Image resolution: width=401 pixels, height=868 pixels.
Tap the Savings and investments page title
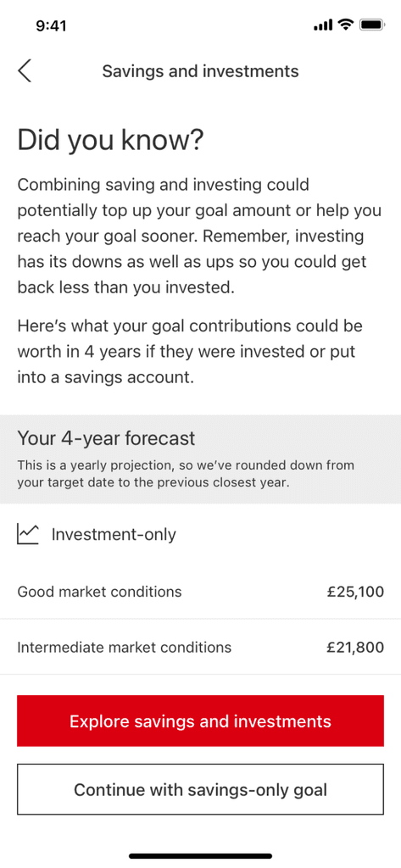click(x=200, y=71)
